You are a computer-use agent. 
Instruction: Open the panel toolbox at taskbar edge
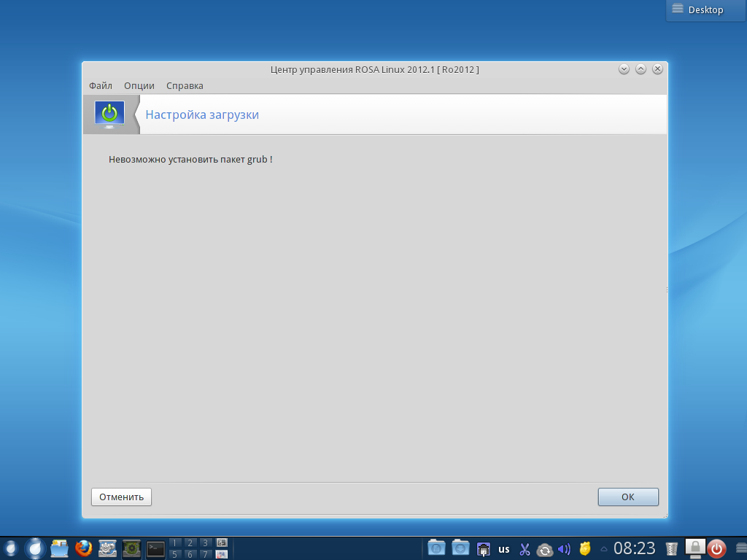click(741, 549)
